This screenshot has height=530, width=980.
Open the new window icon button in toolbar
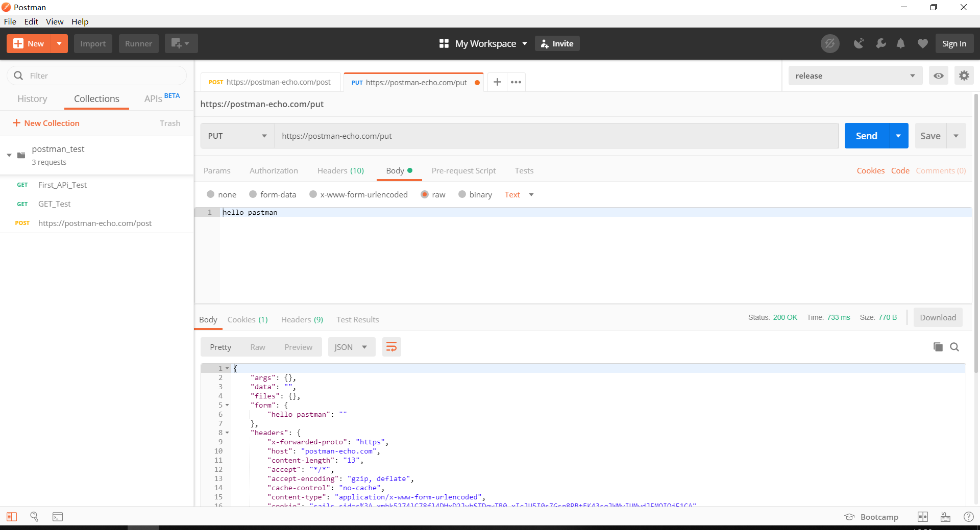181,44
